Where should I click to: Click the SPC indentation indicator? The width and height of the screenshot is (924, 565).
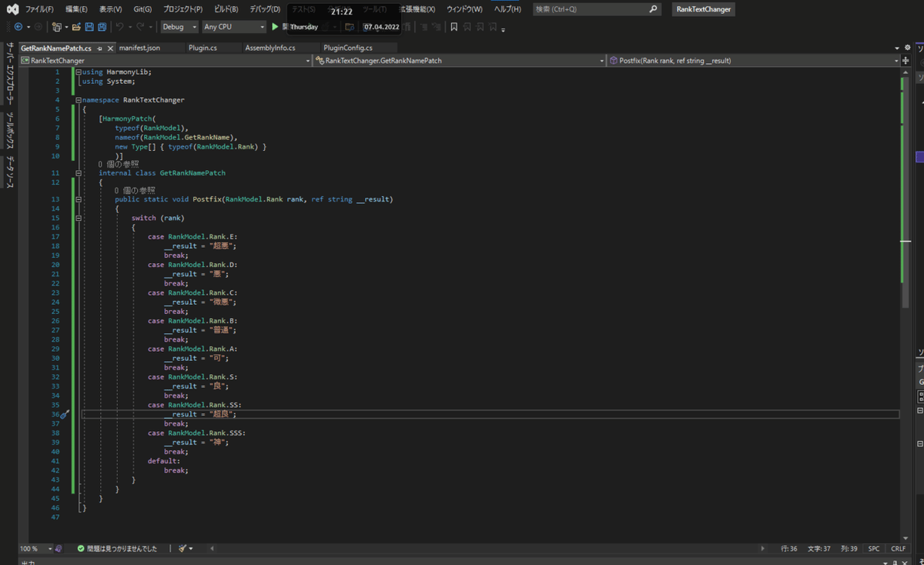(x=874, y=549)
